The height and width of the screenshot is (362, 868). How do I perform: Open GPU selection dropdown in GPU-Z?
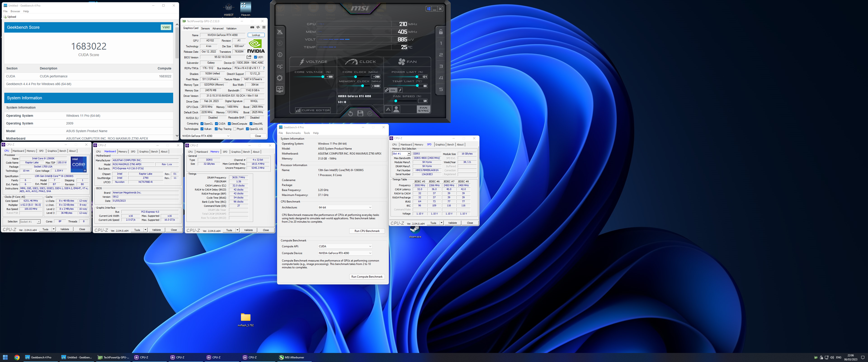206,136
